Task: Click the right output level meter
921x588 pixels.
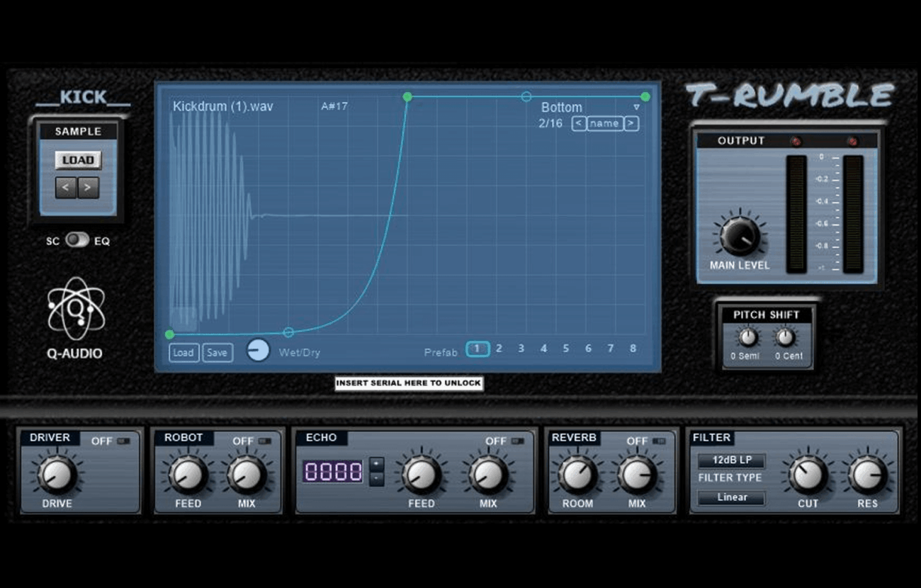Action: (853, 214)
